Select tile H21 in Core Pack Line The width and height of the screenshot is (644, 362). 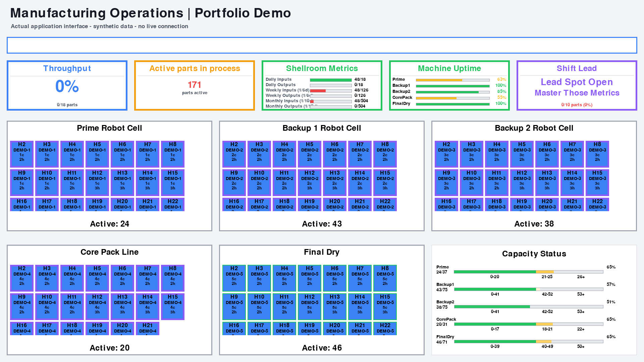148,328
